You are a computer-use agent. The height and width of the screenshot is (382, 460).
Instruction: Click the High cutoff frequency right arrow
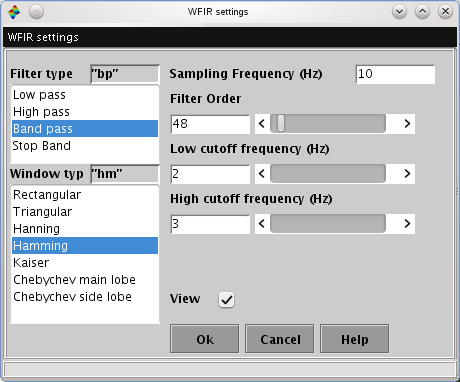pyautogui.click(x=407, y=224)
